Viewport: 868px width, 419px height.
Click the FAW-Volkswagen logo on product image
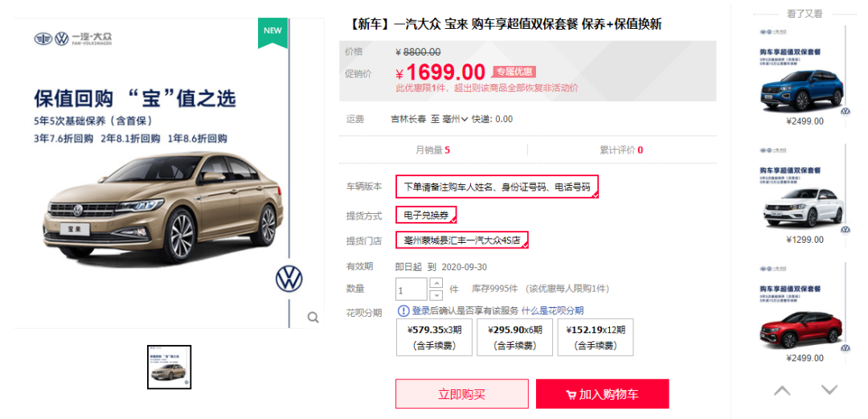71,39
